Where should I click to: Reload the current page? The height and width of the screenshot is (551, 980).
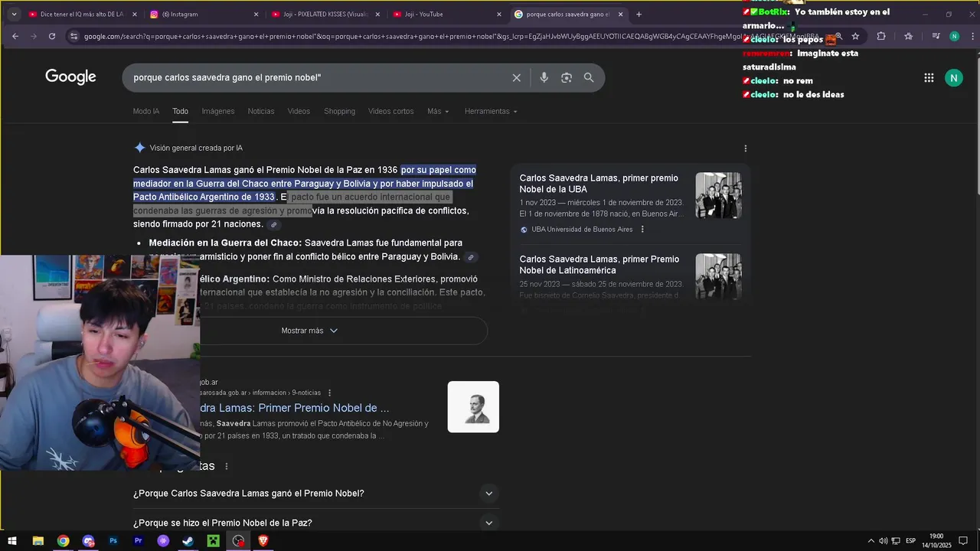52,36
